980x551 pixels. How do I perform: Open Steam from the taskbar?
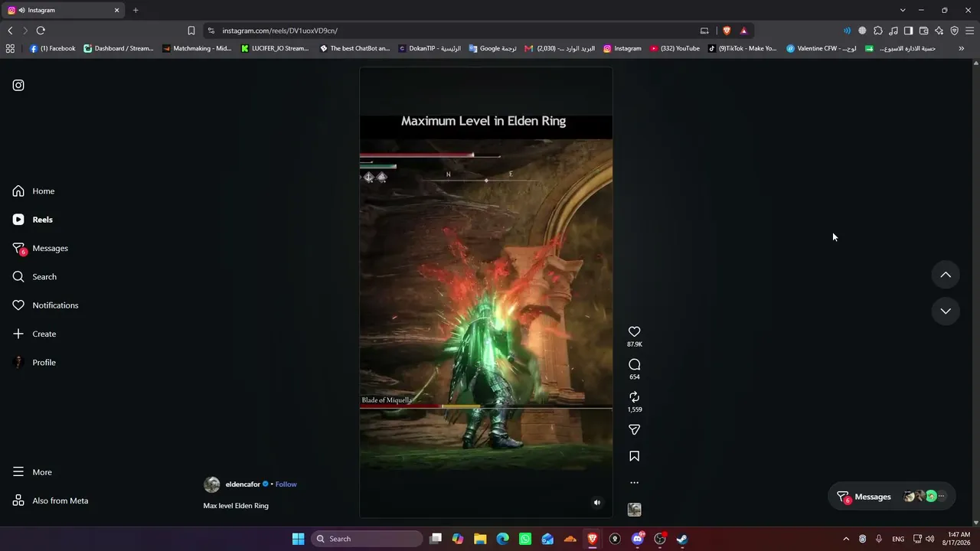(682, 539)
